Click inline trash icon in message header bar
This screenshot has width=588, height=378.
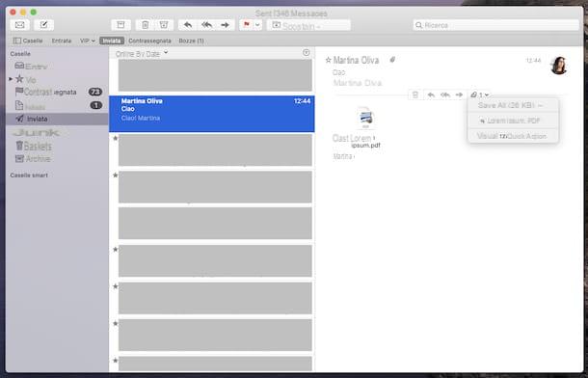coord(415,94)
